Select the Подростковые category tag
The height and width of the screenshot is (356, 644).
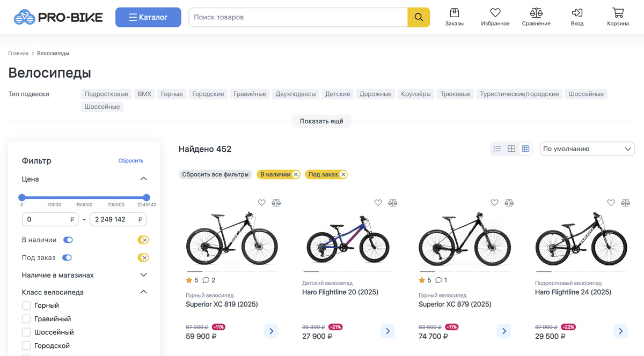point(106,94)
